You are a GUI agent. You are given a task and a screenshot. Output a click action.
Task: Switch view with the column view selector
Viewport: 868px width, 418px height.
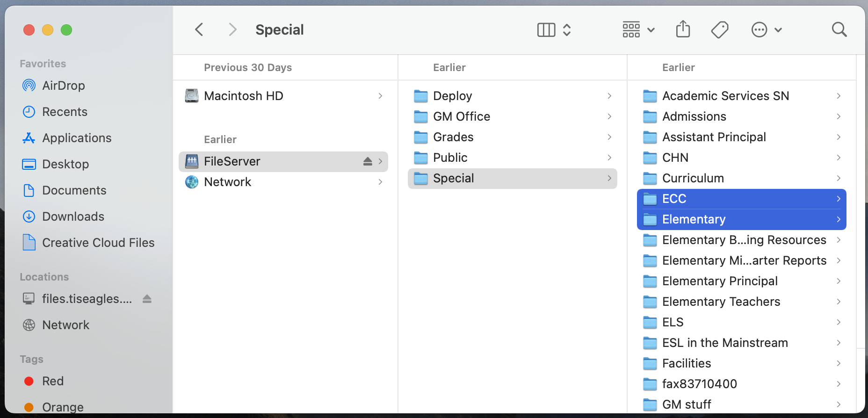click(x=554, y=30)
